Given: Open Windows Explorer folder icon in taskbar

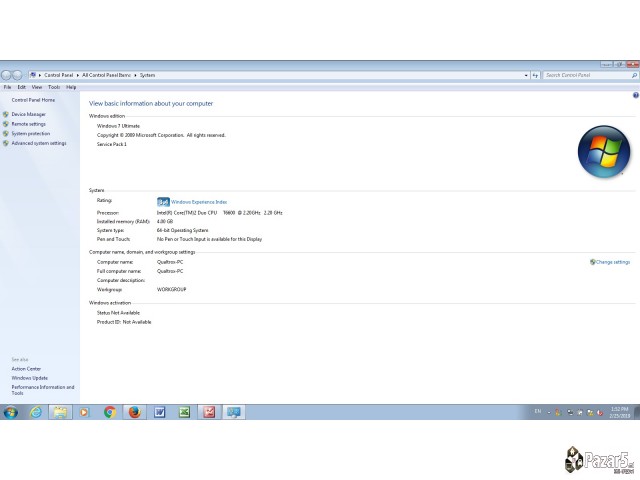Looking at the screenshot, I should [61, 412].
